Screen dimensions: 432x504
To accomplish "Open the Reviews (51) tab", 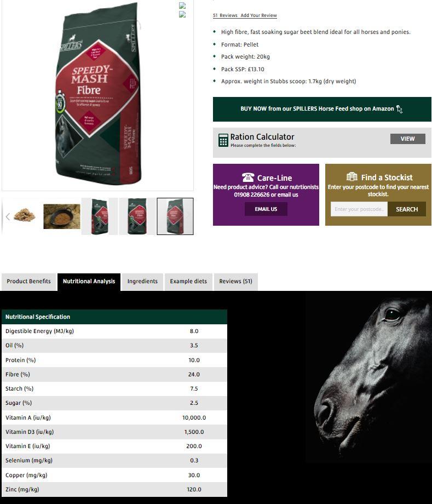I will click(235, 282).
